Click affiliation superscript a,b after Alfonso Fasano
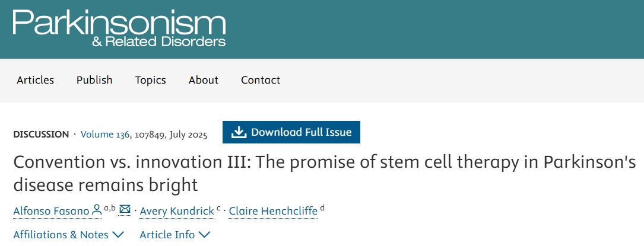Viewport: 644px width, 246px height. (109, 207)
